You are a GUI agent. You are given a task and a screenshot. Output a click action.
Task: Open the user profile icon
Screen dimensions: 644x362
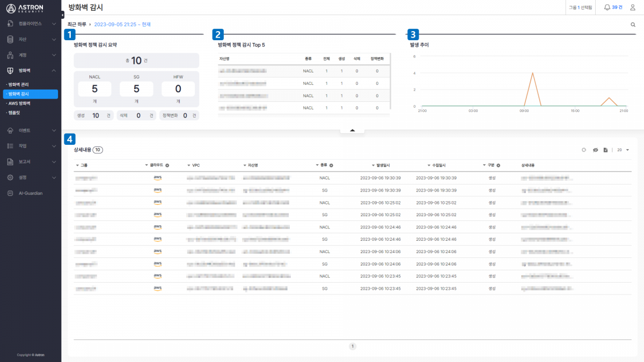pyautogui.click(x=633, y=8)
